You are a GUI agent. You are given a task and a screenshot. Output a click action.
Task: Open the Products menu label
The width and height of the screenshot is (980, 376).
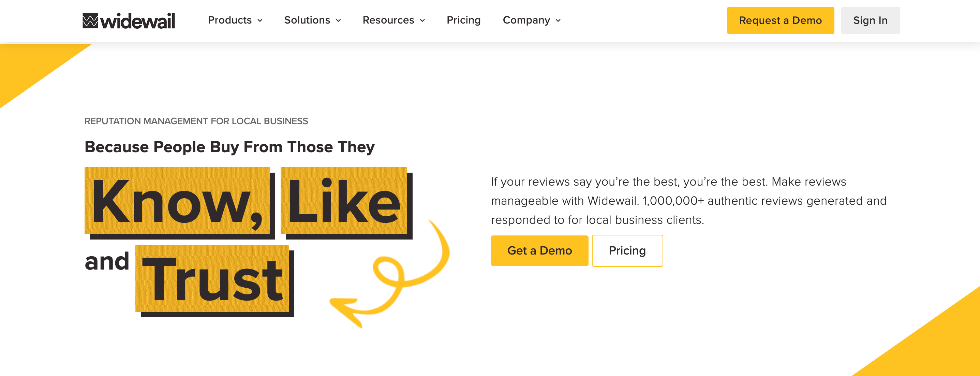[230, 20]
